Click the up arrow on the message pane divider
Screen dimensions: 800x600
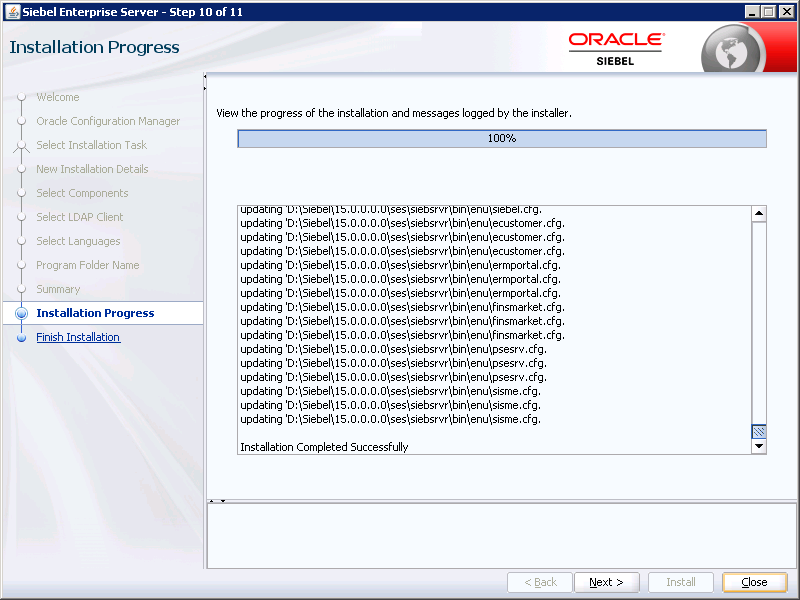(x=212, y=501)
